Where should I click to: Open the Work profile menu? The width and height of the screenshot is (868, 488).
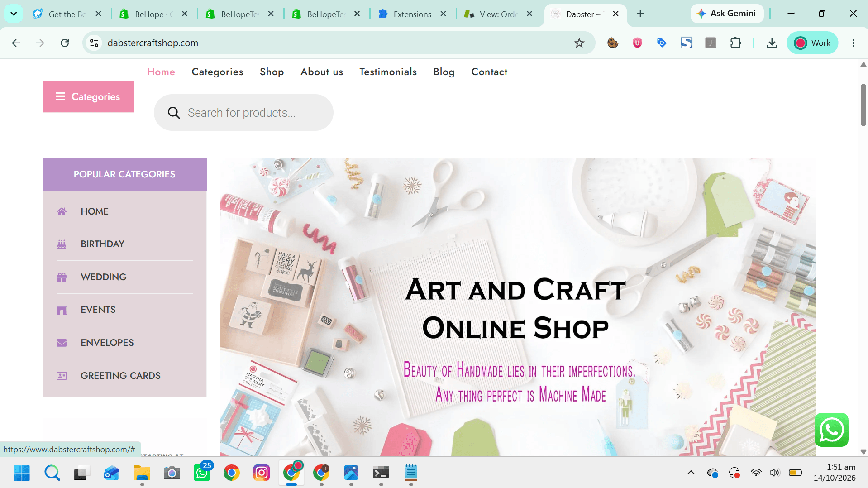(813, 43)
